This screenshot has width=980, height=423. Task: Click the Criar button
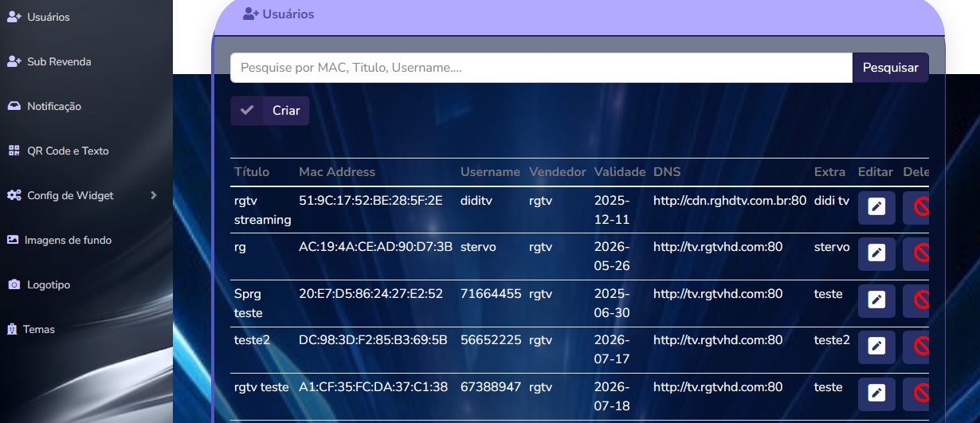tap(270, 111)
